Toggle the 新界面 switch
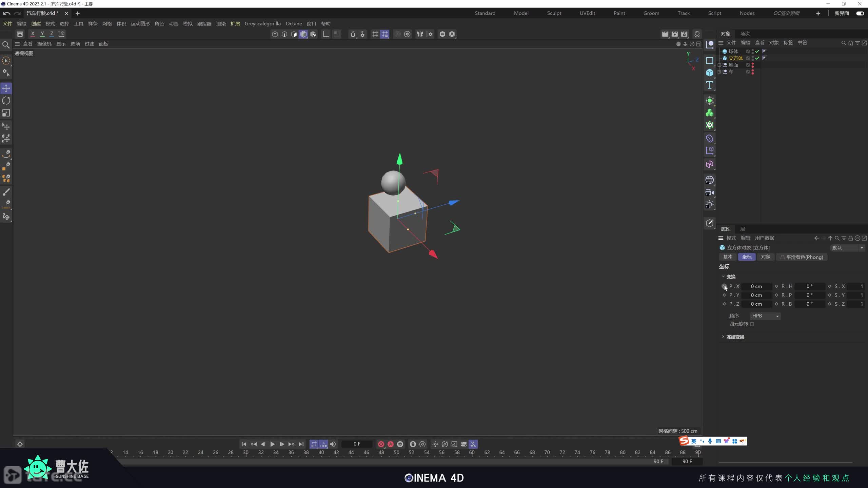The image size is (868, 488). point(860,13)
